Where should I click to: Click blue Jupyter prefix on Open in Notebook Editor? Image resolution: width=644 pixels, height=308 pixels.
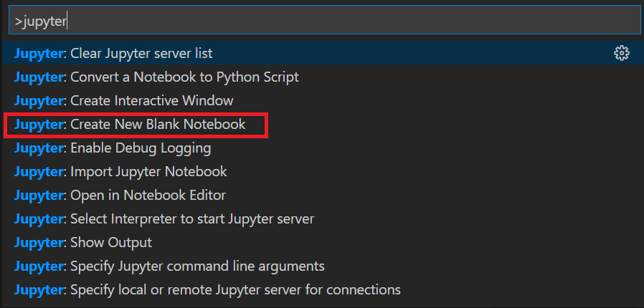39,196
